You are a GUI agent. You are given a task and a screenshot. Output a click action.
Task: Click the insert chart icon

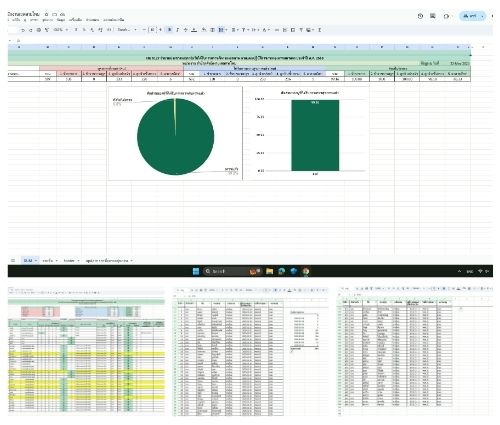click(293, 30)
